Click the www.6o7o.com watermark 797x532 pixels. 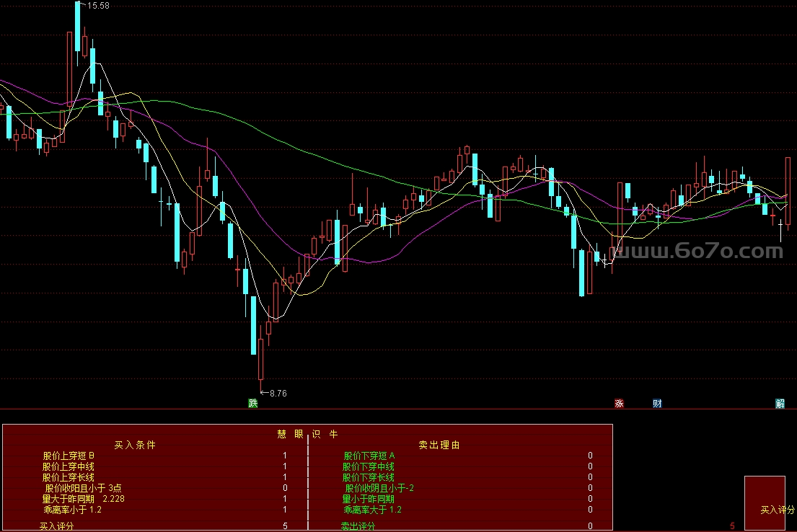point(697,252)
